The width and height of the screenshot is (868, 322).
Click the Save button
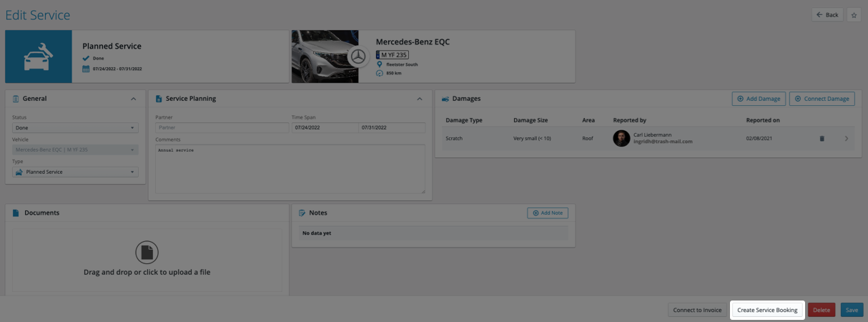[x=852, y=310]
